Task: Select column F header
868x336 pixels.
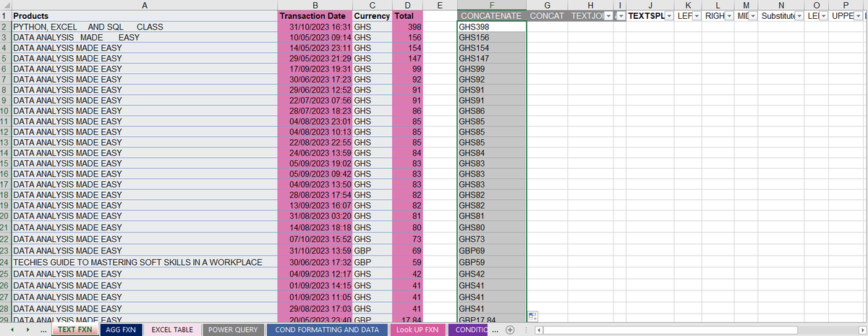Action: (492, 5)
